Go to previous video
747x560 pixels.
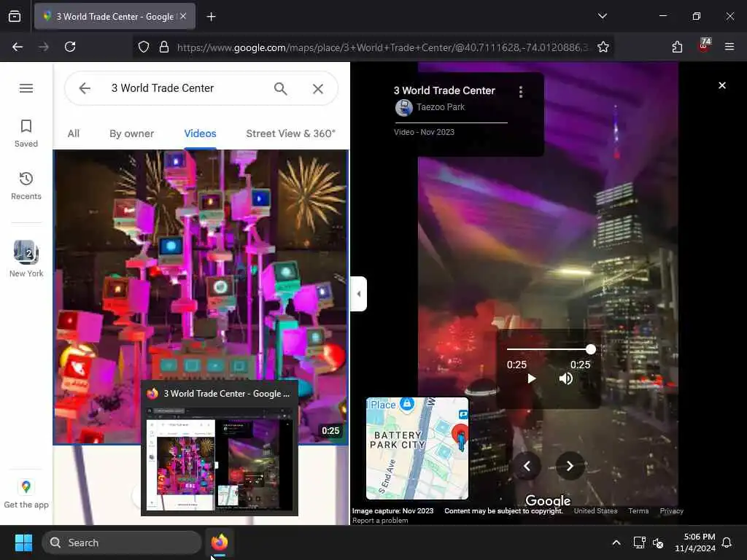[527, 466]
